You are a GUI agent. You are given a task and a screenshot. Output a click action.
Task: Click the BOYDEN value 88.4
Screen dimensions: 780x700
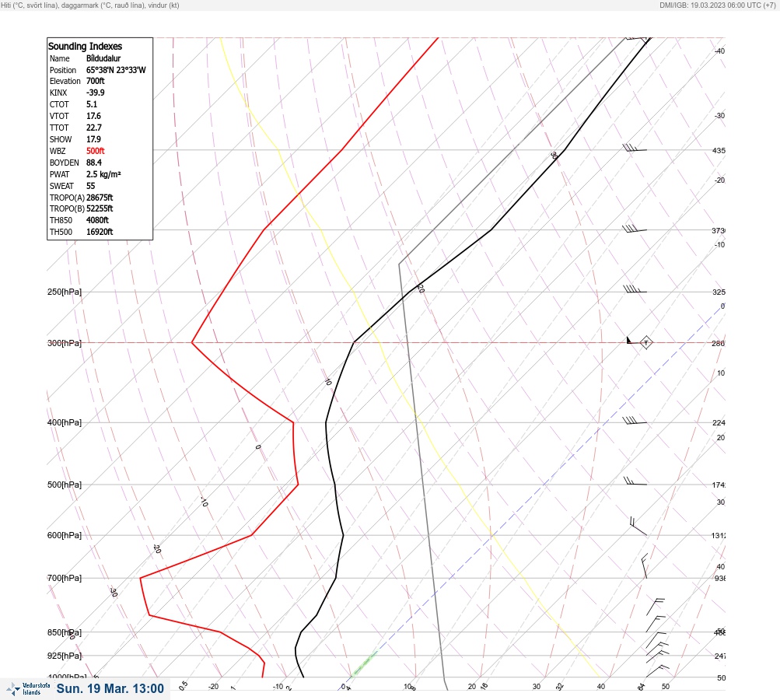(94, 163)
